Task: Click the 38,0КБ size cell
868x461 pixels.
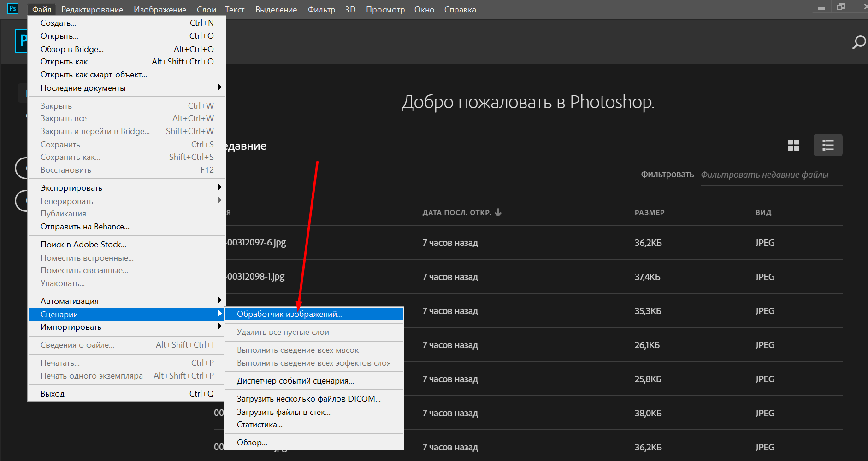Action: tap(648, 413)
